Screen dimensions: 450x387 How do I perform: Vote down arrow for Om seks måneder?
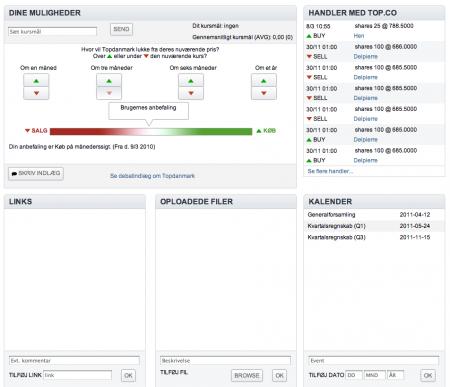click(191, 93)
